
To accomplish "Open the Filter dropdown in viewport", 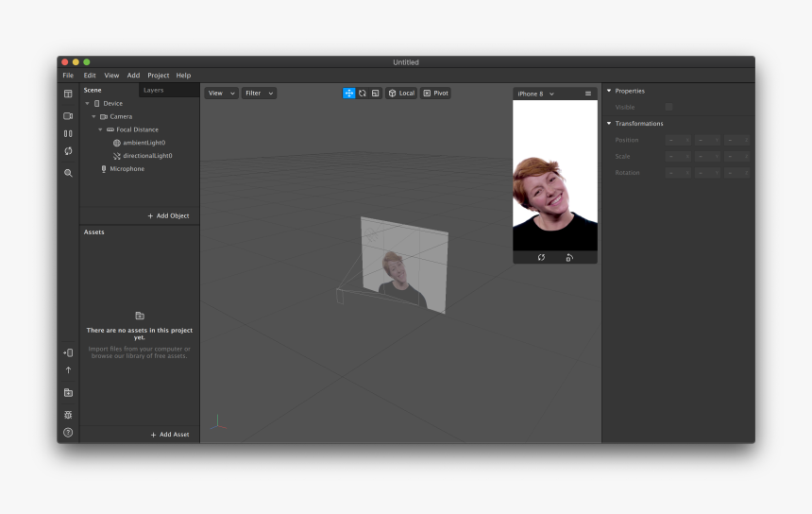I will coord(259,94).
